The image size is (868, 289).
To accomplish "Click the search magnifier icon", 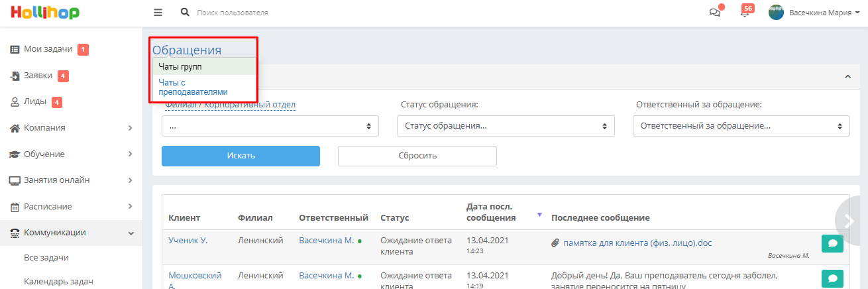I will tap(185, 13).
